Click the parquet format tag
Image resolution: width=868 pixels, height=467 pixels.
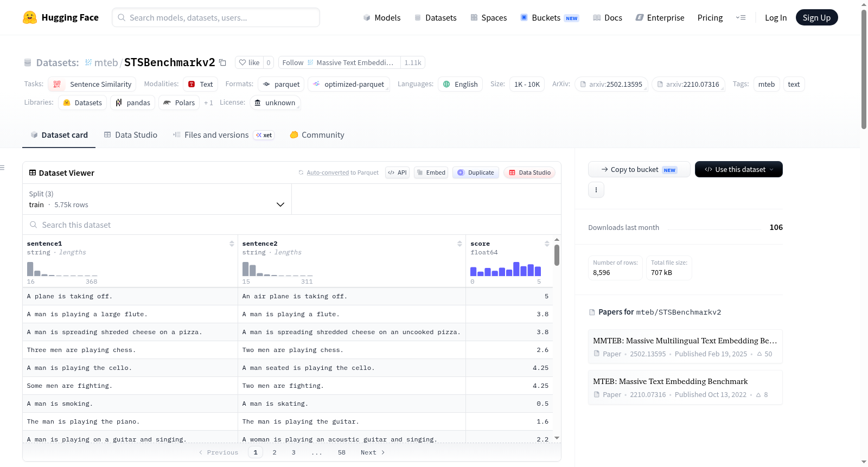281,84
